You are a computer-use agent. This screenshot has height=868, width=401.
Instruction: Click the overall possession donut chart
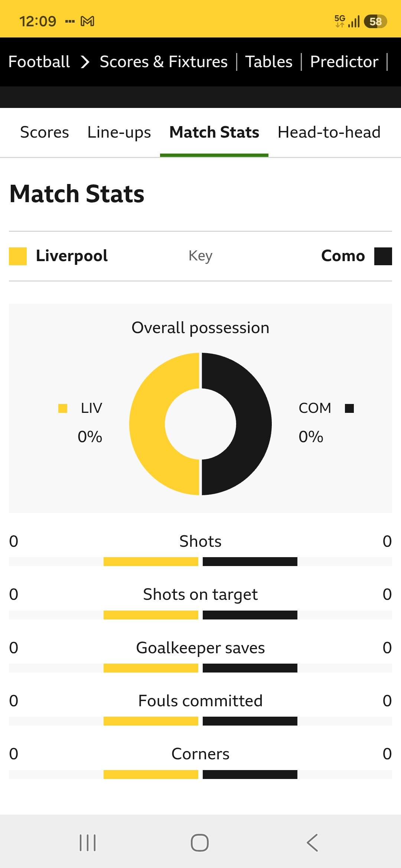coord(200,424)
